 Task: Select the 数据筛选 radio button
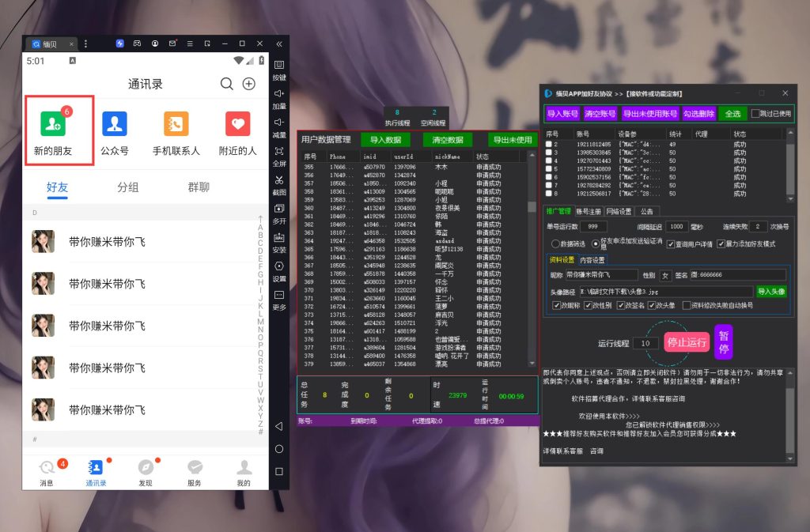pyautogui.click(x=555, y=244)
